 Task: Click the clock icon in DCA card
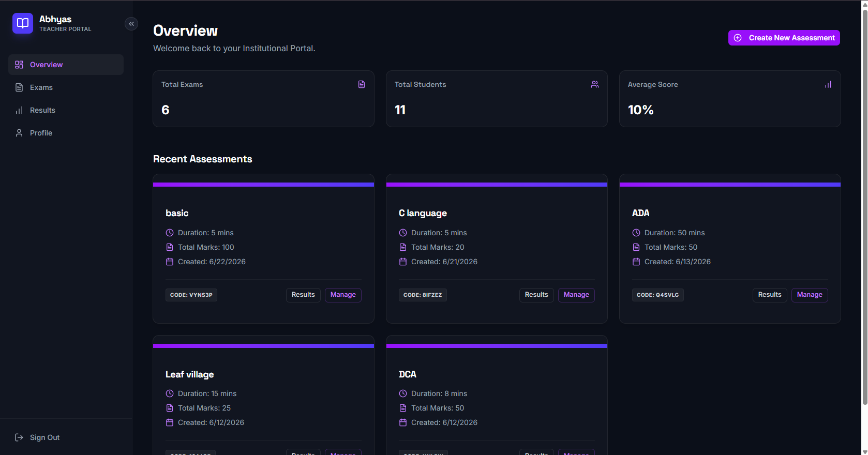(x=403, y=393)
